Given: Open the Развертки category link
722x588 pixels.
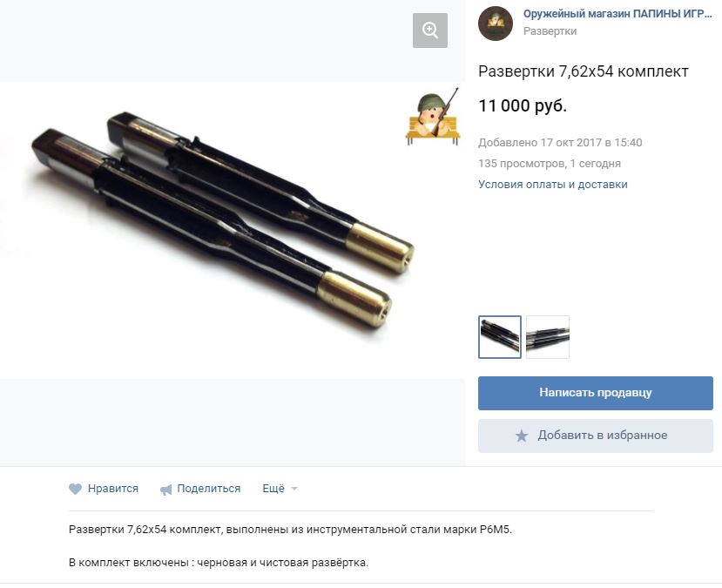Looking at the screenshot, I should point(550,31).
